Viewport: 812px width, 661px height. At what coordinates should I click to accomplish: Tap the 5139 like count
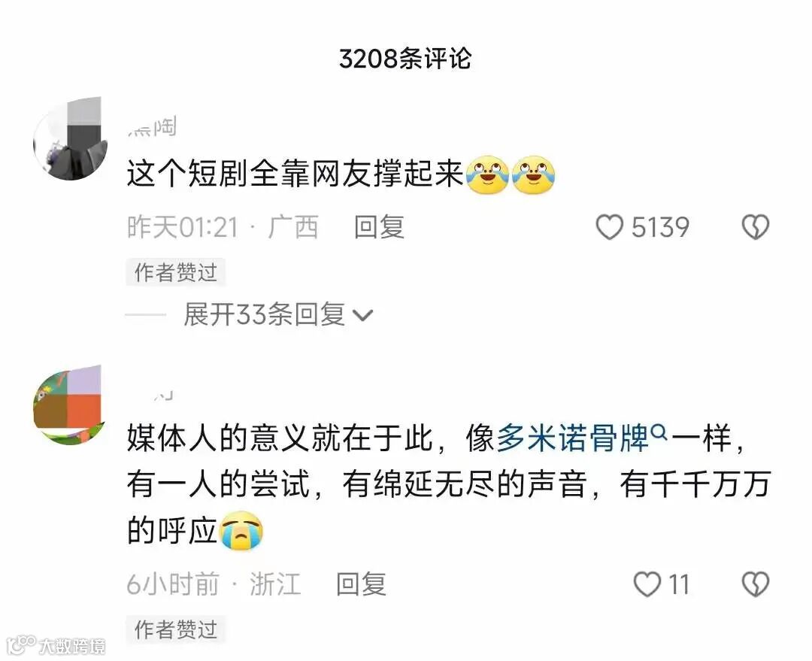coord(660,227)
